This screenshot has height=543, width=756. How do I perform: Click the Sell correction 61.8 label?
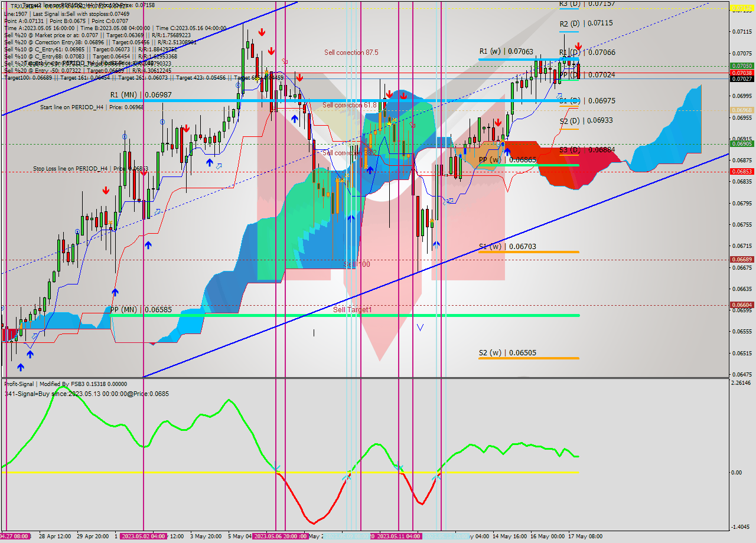point(349,105)
